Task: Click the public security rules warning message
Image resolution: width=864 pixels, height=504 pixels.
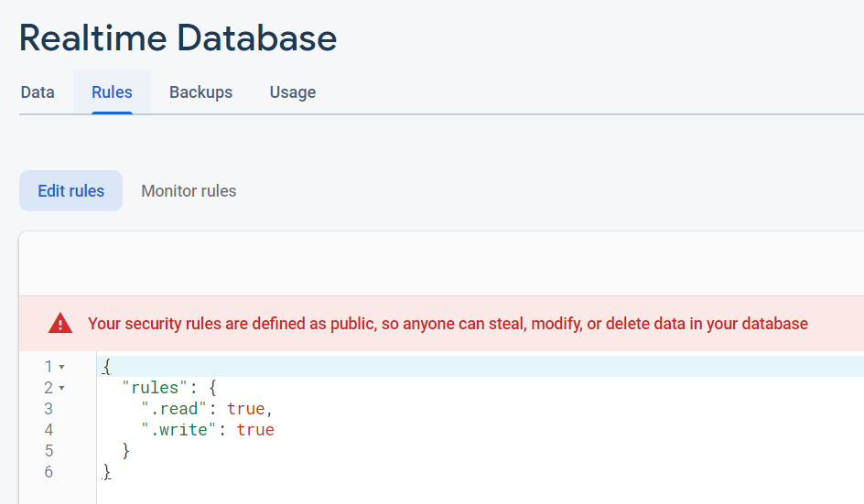Action: [448, 324]
